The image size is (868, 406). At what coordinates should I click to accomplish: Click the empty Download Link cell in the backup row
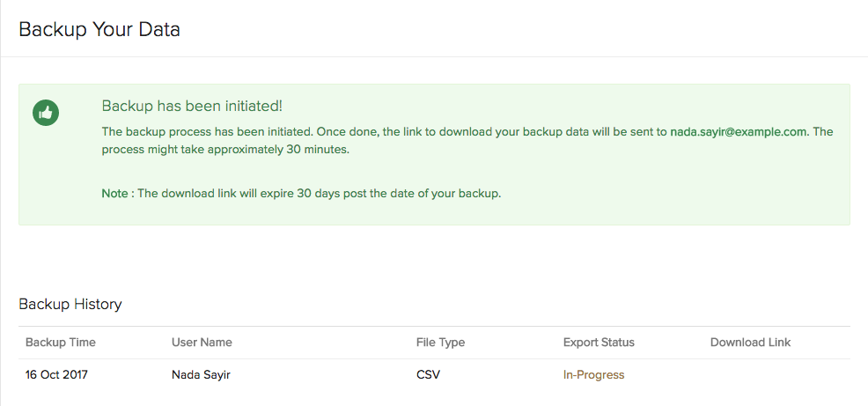click(750, 375)
